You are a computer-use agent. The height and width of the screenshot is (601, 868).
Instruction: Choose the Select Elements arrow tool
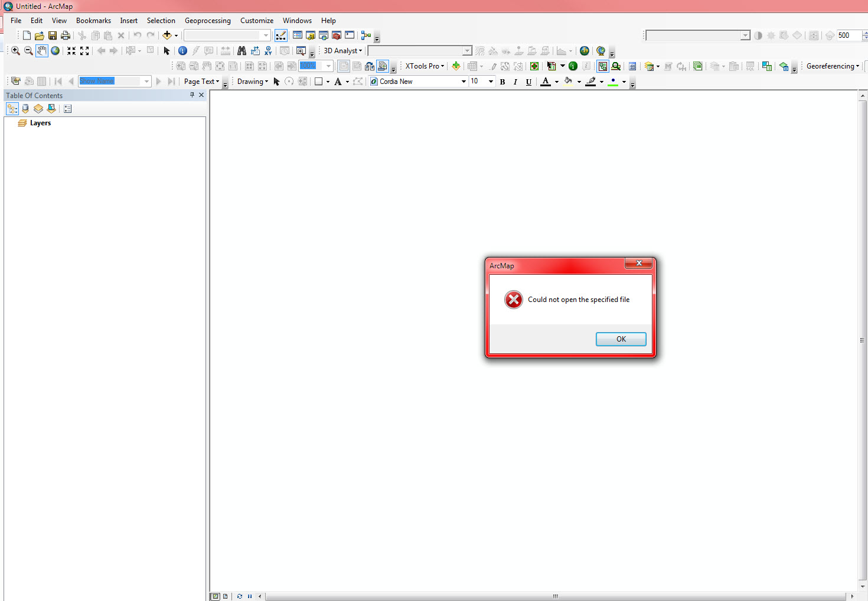pyautogui.click(x=167, y=51)
